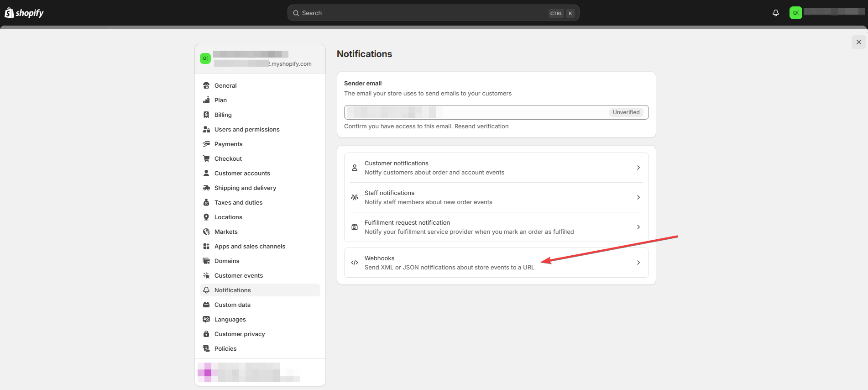The width and height of the screenshot is (868, 390).
Task: Click the Customer privacy lock icon
Action: 206,334
